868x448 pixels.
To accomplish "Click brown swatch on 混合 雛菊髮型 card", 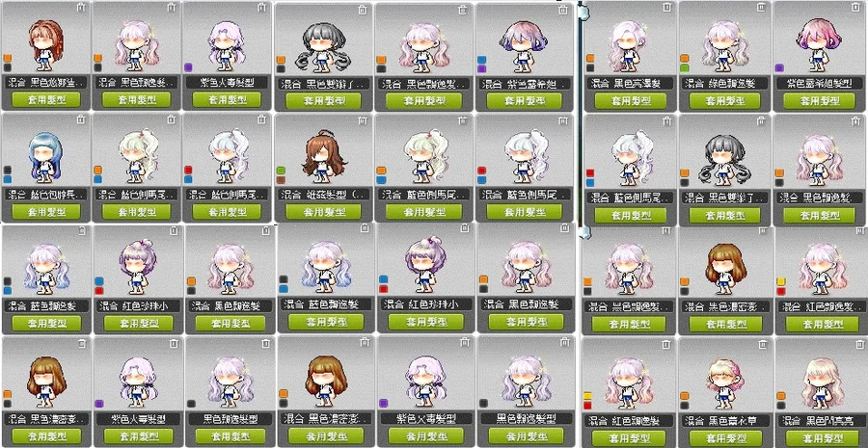I will (x=282, y=180).
